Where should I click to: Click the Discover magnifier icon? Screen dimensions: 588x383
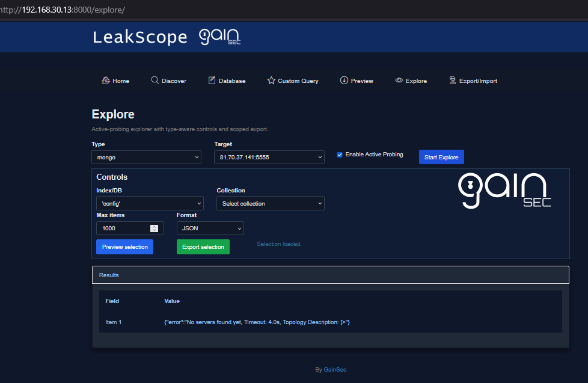pos(155,81)
